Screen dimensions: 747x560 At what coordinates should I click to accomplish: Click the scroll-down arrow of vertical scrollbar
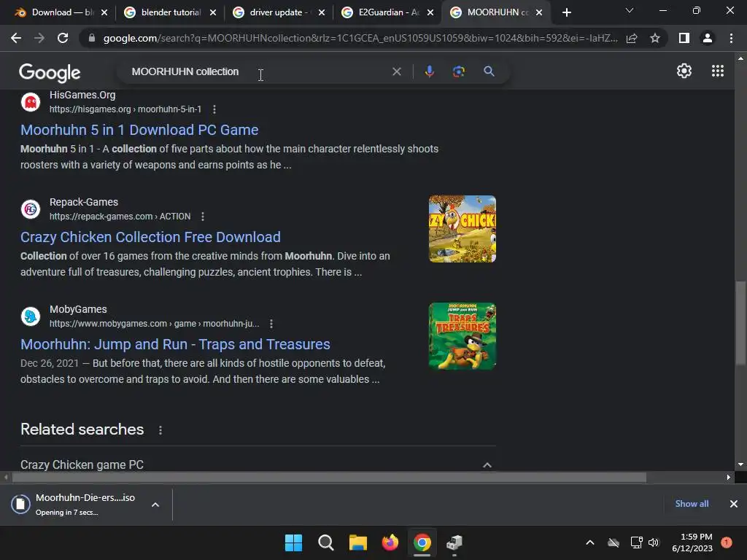point(740,464)
